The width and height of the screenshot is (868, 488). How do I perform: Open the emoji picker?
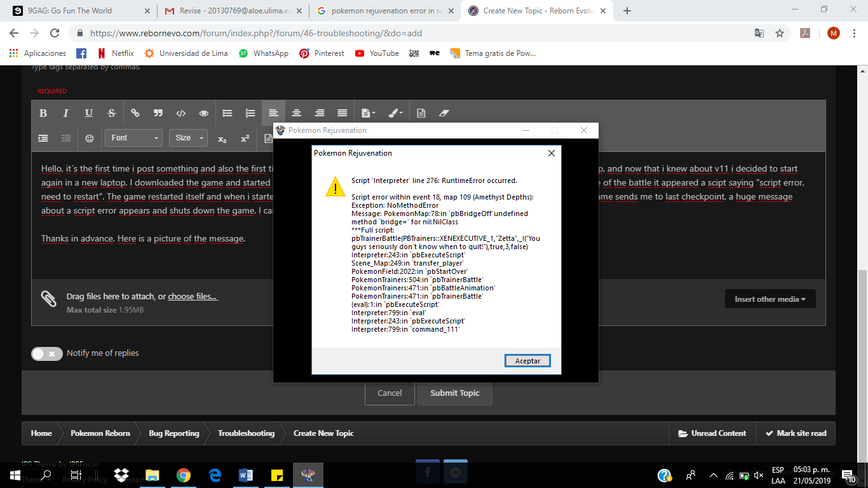coord(89,138)
